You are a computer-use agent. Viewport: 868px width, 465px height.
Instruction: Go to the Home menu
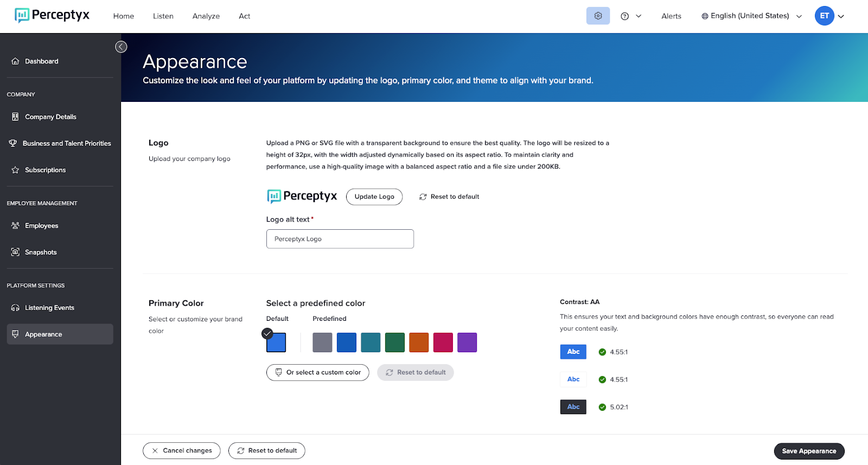click(x=124, y=16)
